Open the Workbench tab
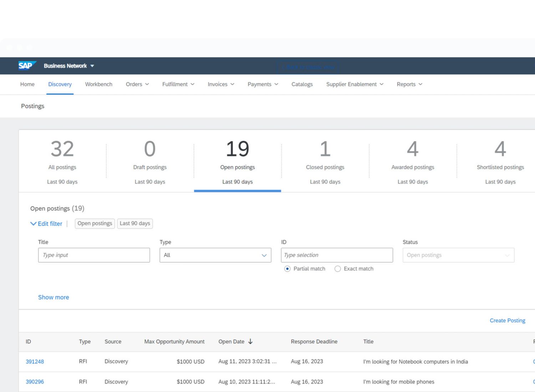The image size is (535, 392). [x=98, y=84]
